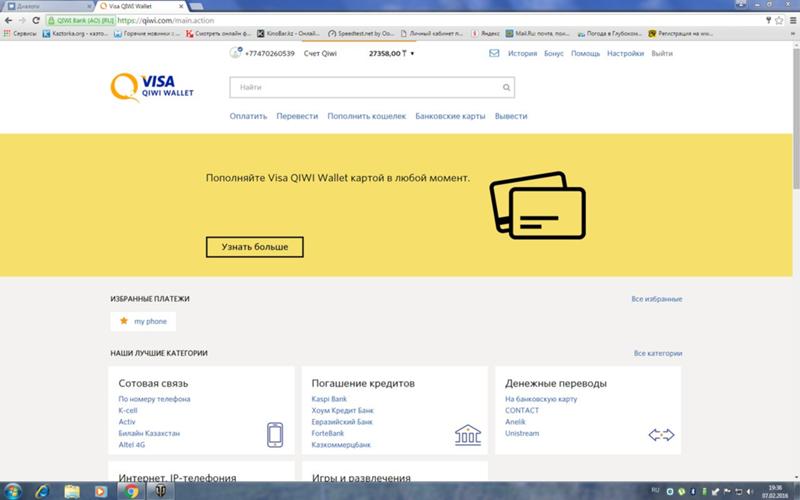Image resolution: width=800 pixels, height=500 pixels.
Task: Open a new browser tab
Action: pos(196,6)
